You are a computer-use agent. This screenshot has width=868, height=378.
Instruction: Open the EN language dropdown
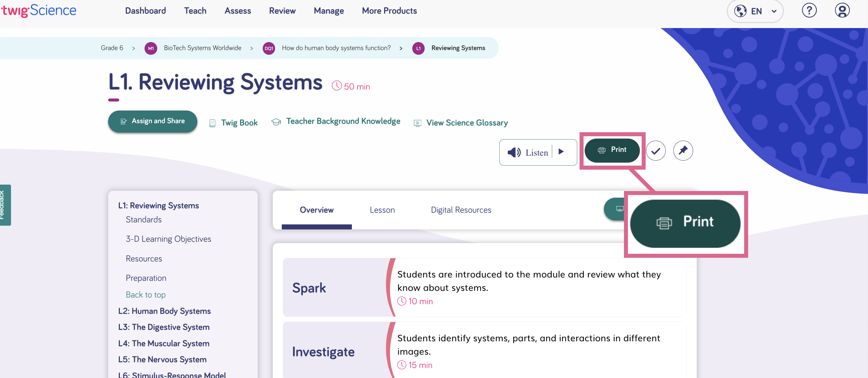coord(755,11)
